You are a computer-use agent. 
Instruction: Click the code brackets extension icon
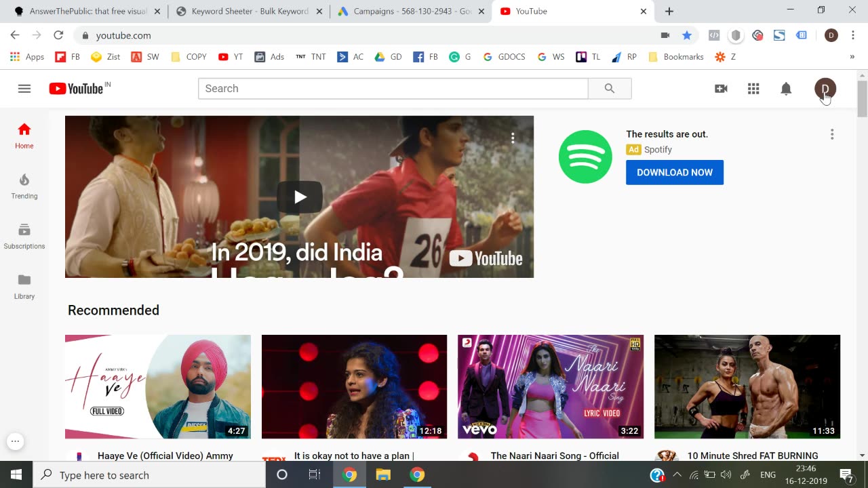tap(714, 35)
